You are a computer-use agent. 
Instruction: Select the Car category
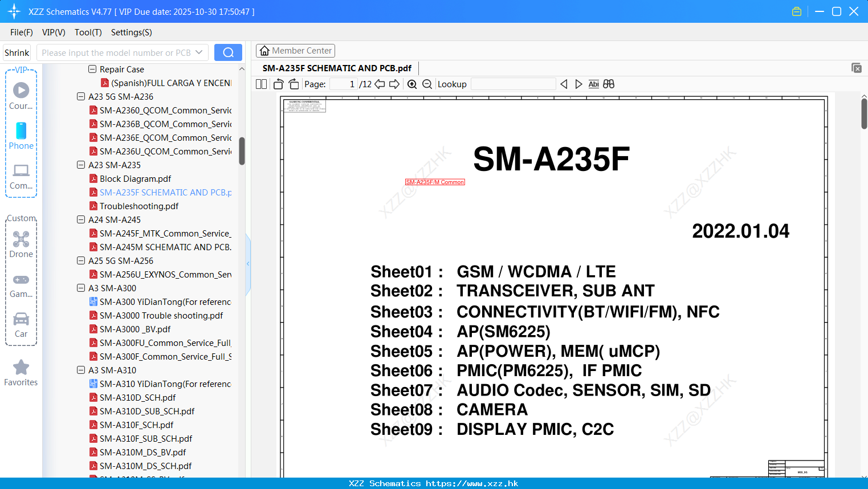[21, 325]
